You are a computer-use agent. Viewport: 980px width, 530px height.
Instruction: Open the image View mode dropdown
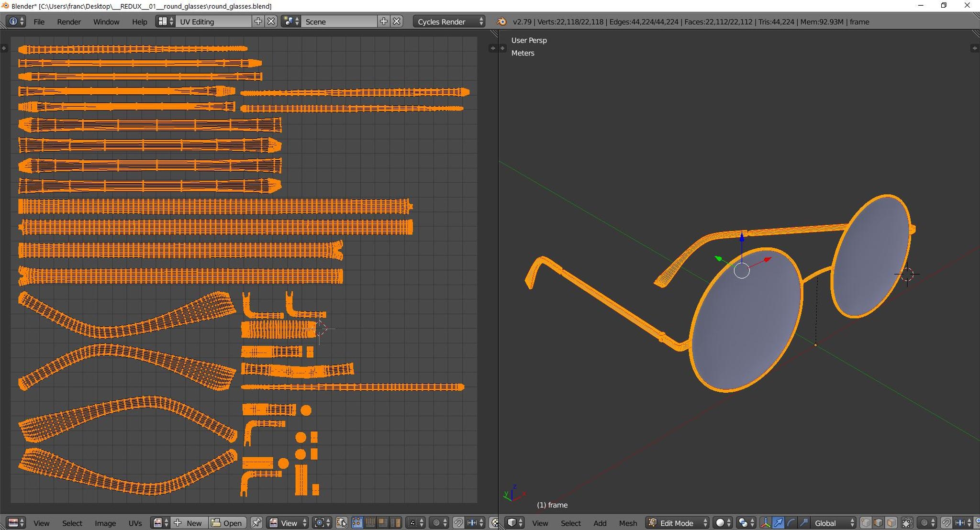(288, 523)
